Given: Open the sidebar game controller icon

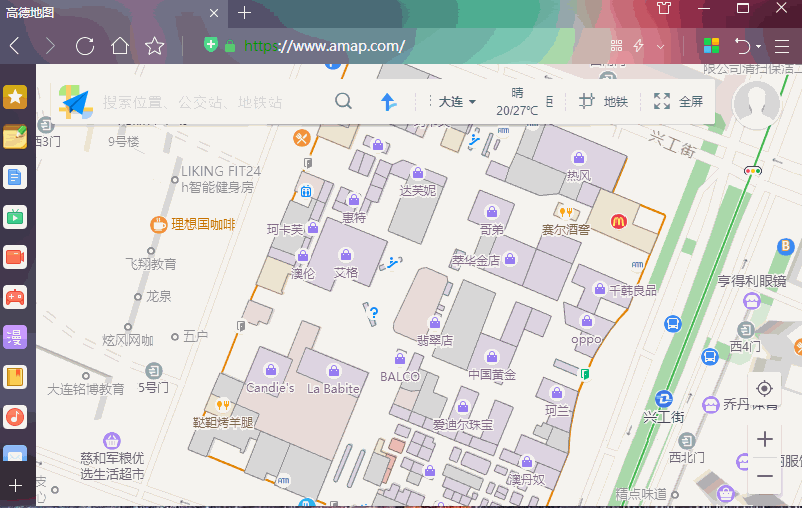Looking at the screenshot, I should [x=15, y=297].
